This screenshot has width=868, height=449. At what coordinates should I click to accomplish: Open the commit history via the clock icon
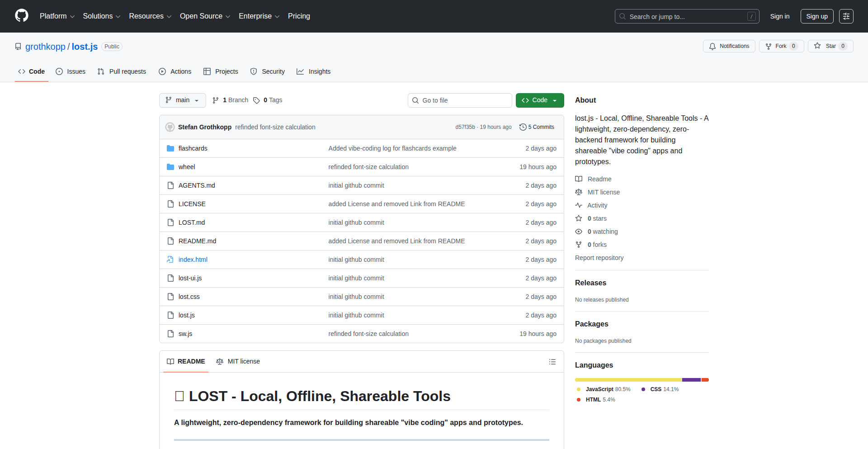pyautogui.click(x=523, y=127)
